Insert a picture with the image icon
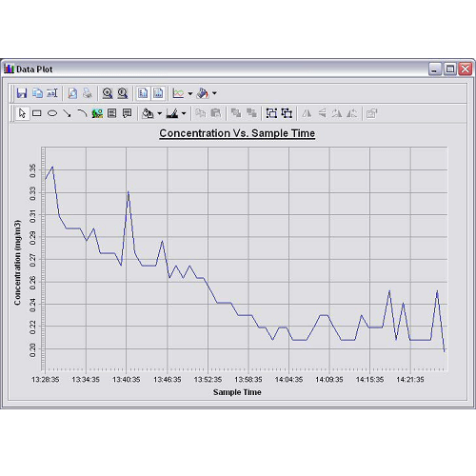 pos(97,113)
